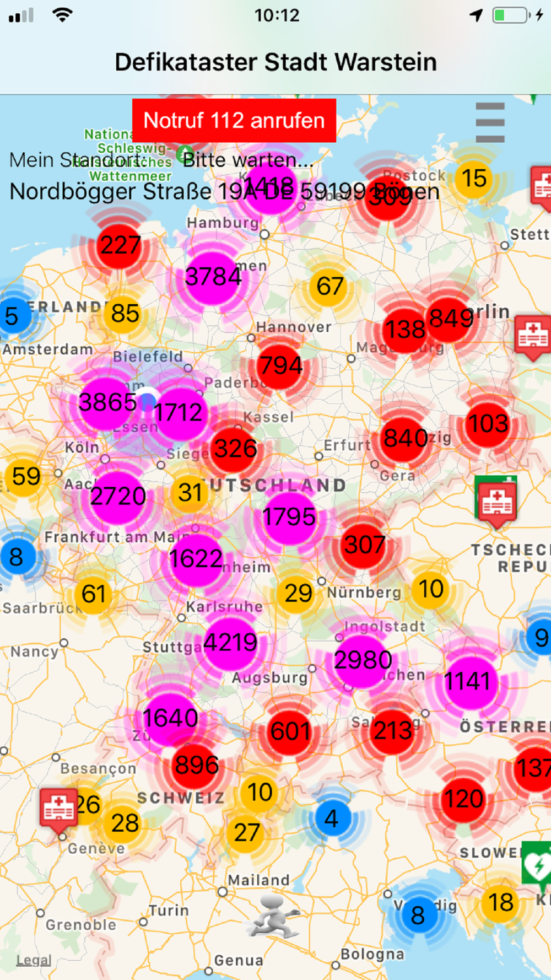Open the magenta 4219 cluster near Stuttgart

click(x=230, y=643)
